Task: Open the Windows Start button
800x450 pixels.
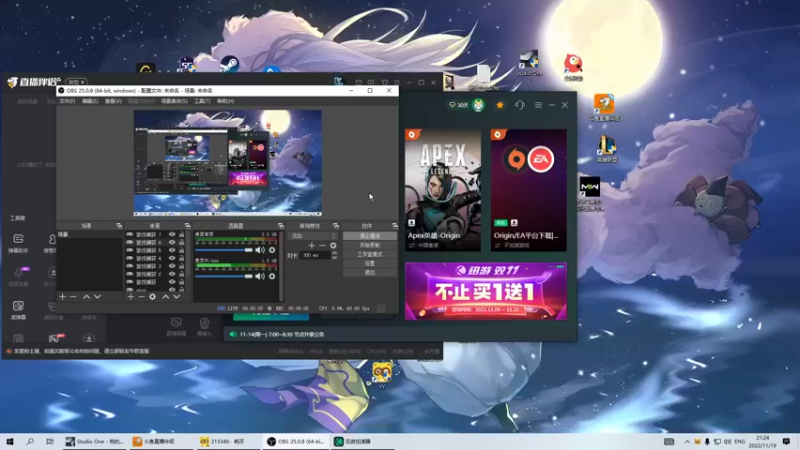Action: point(10,441)
